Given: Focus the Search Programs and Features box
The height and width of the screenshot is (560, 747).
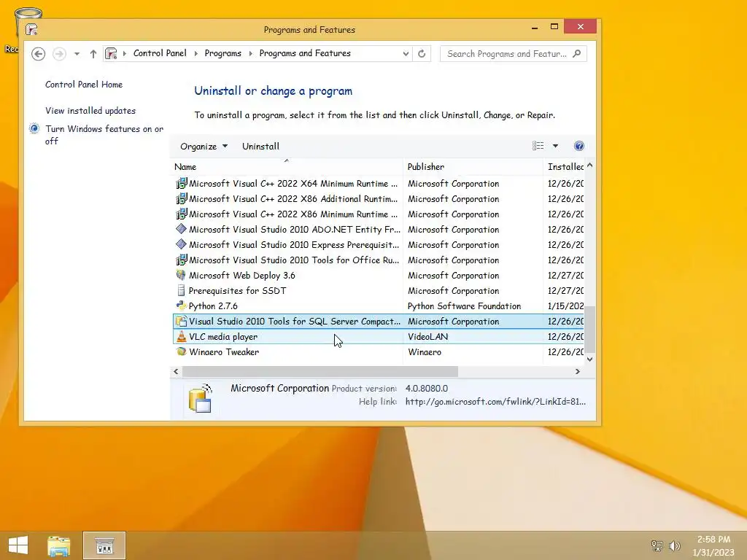Looking at the screenshot, I should 513,54.
